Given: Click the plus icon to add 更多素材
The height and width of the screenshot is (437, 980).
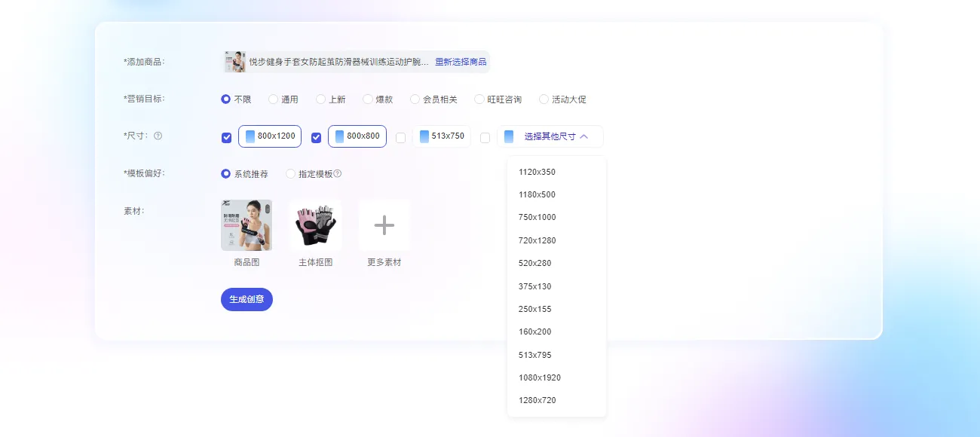Looking at the screenshot, I should pyautogui.click(x=384, y=225).
